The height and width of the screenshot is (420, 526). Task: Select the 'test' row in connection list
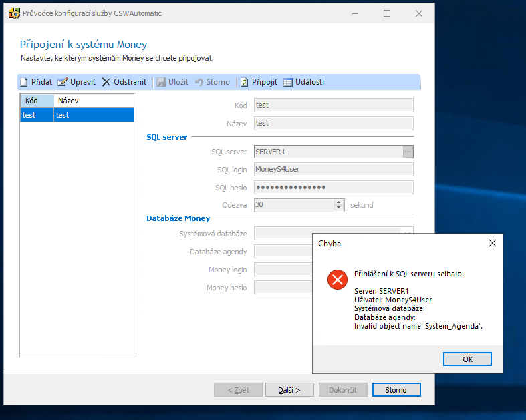[77, 115]
